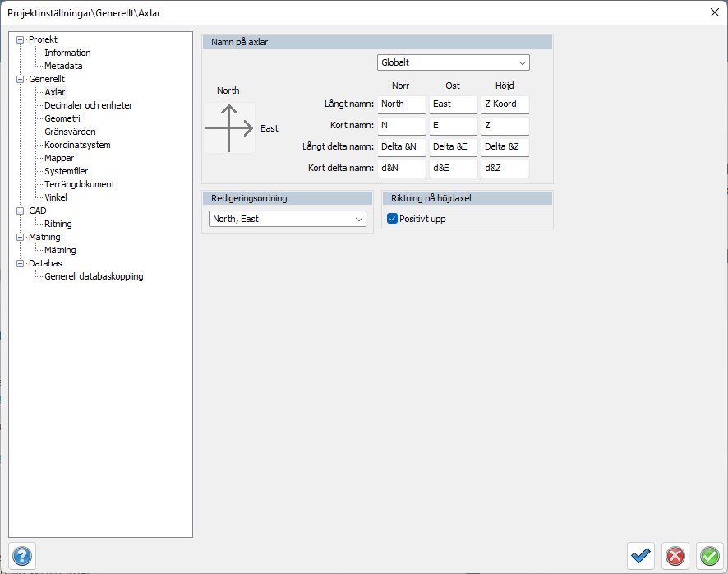Click the Långt namn Norr field
The image size is (728, 574).
click(402, 104)
